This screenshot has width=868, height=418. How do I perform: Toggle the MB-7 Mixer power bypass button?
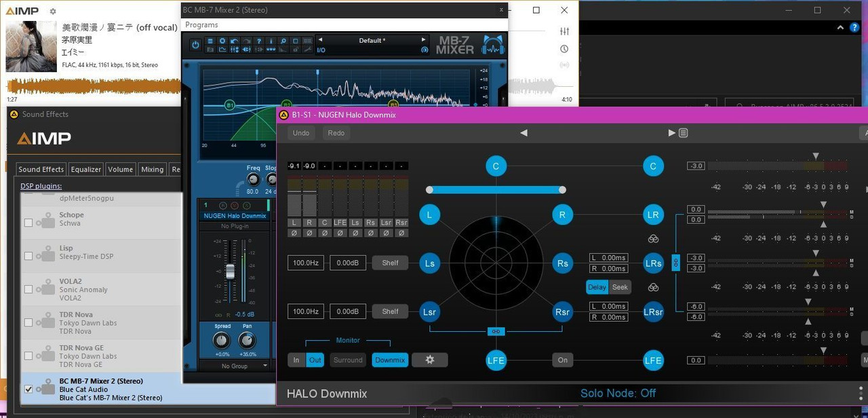coord(195,45)
